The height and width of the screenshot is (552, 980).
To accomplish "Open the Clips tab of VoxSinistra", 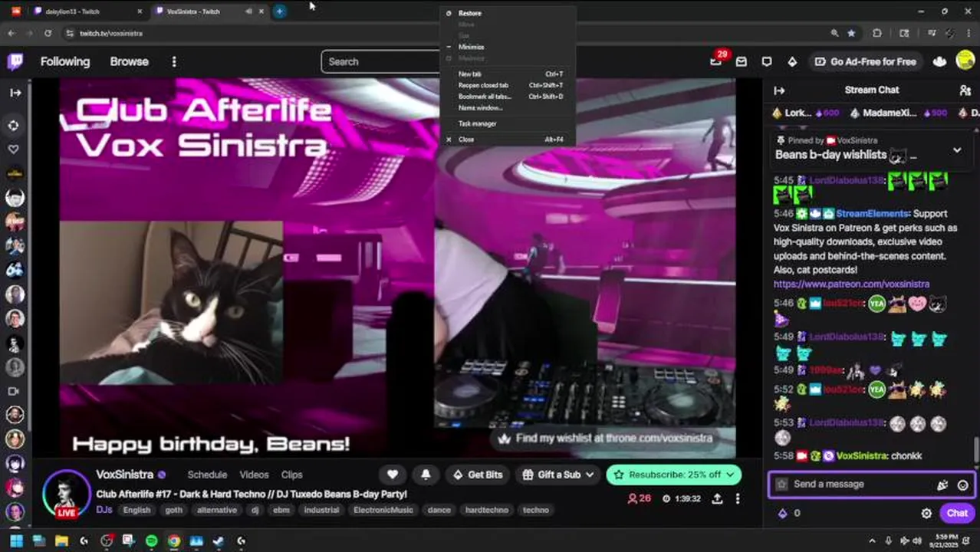I will tap(291, 475).
